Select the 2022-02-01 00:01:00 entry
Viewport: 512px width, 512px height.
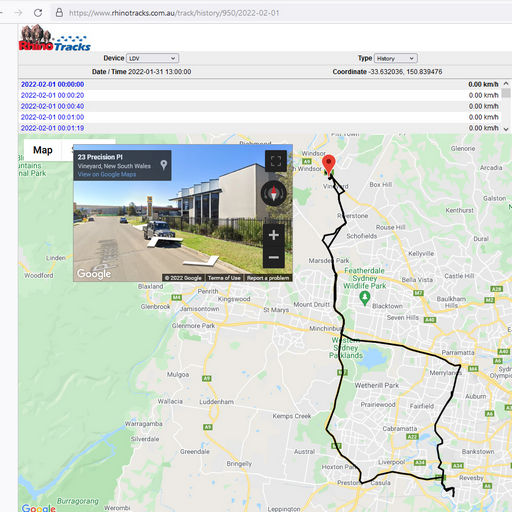click(52, 117)
